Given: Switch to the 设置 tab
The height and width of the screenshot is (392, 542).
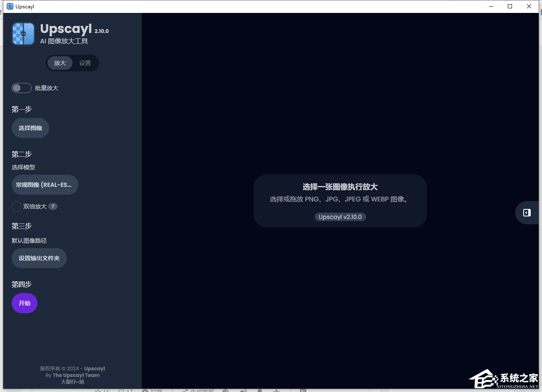Looking at the screenshot, I should [85, 63].
